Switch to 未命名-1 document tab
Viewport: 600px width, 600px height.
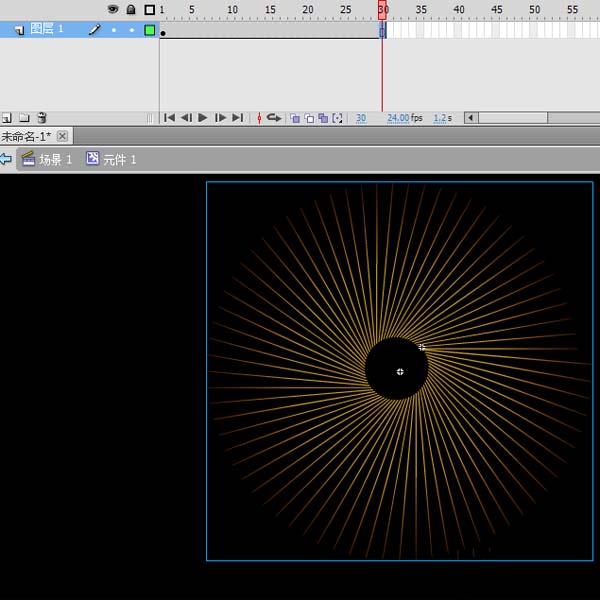26,136
